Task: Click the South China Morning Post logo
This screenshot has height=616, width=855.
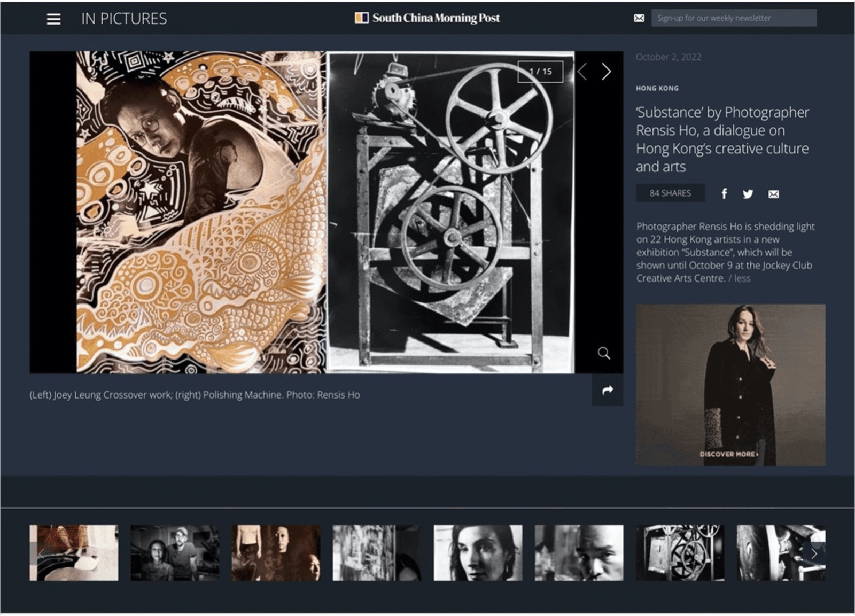Action: click(428, 18)
